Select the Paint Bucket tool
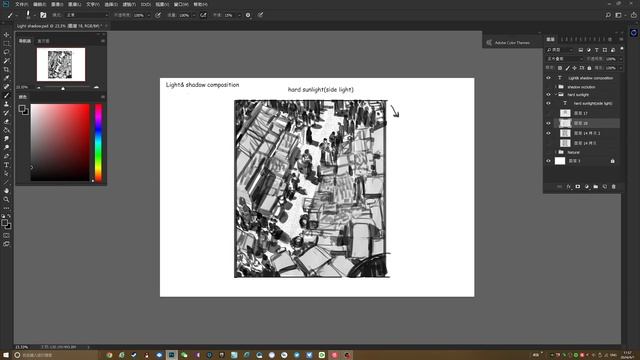Viewport: 640px width, 360px height. [x=7, y=130]
